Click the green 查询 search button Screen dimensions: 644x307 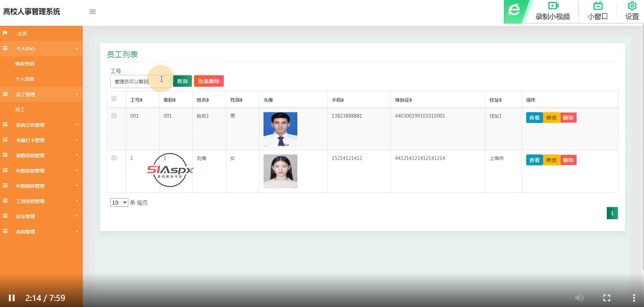[x=182, y=81]
